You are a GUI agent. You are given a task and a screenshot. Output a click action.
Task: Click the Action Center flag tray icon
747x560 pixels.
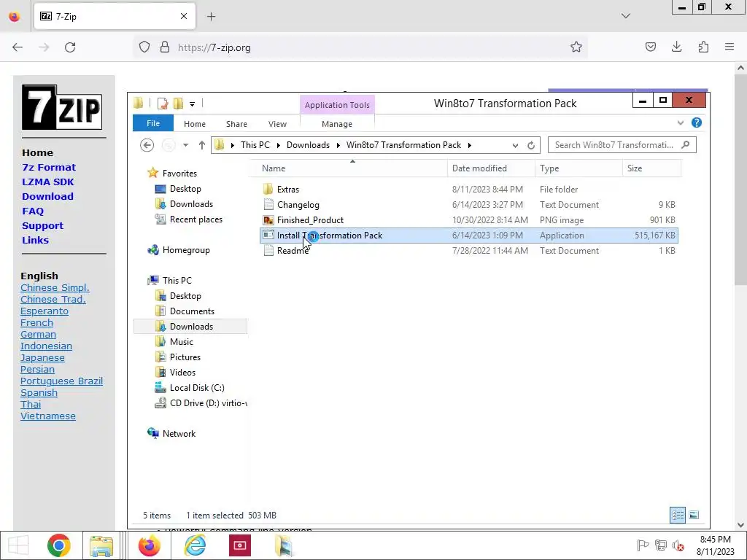point(643,545)
